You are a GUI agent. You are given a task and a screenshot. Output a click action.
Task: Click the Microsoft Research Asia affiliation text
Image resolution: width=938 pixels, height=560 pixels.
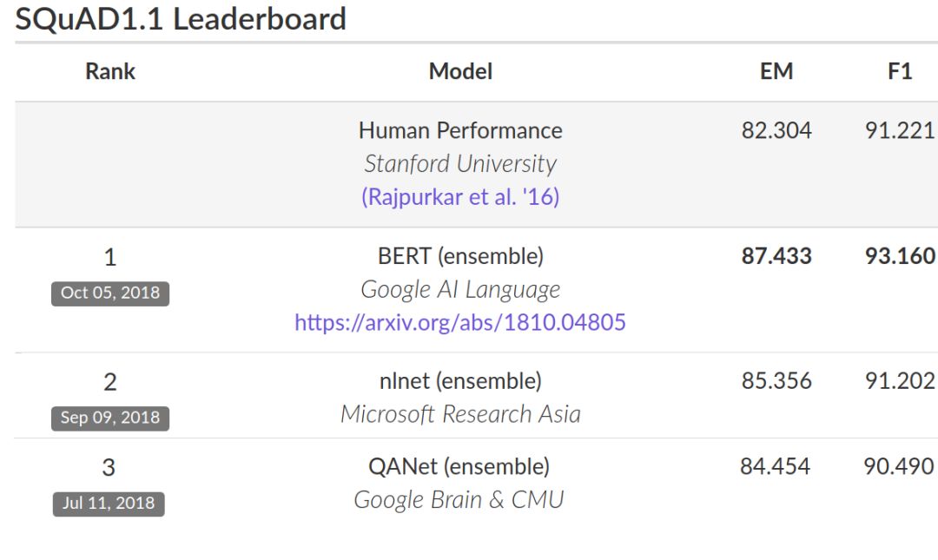[460, 414]
